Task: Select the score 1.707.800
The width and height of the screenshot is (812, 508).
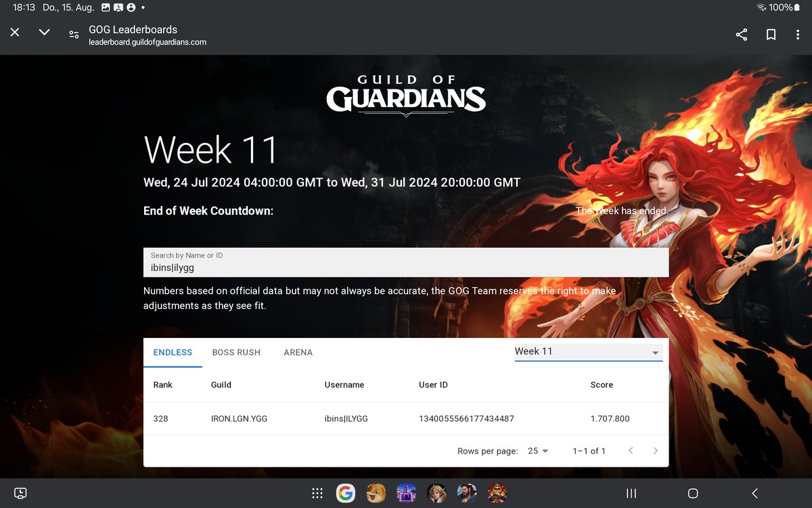Action: point(610,419)
